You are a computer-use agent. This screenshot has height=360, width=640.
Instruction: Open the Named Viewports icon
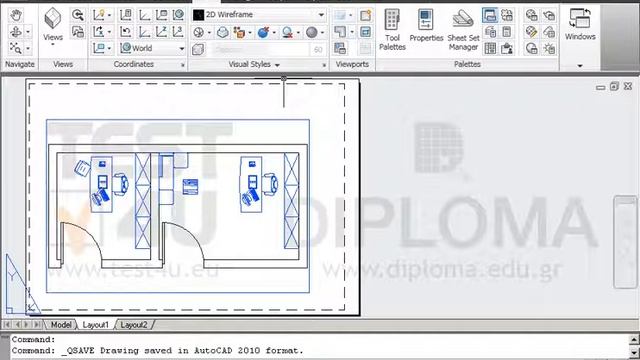click(x=340, y=48)
